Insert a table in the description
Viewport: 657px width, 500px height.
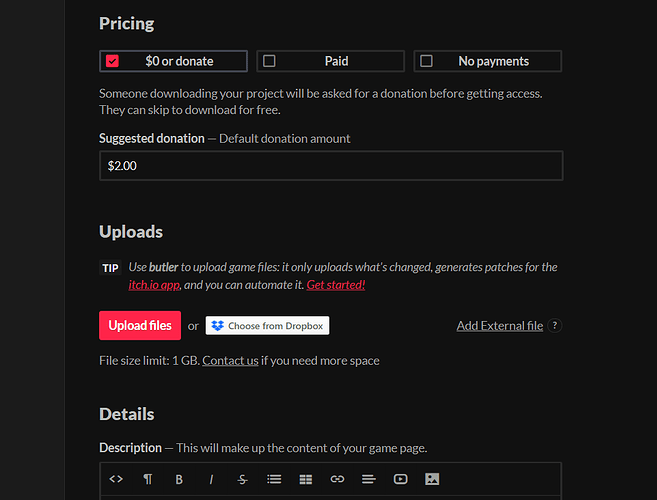click(x=306, y=479)
